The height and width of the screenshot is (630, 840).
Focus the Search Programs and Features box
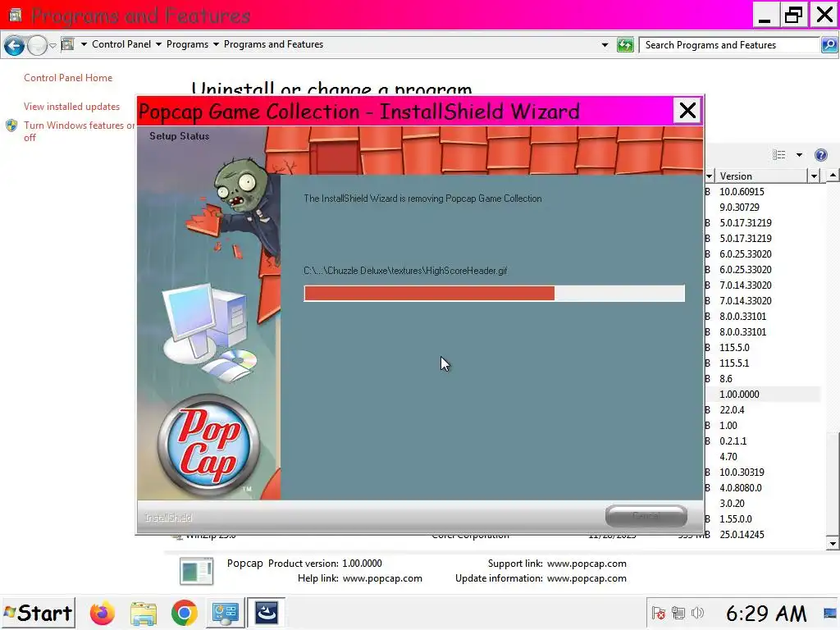click(728, 45)
